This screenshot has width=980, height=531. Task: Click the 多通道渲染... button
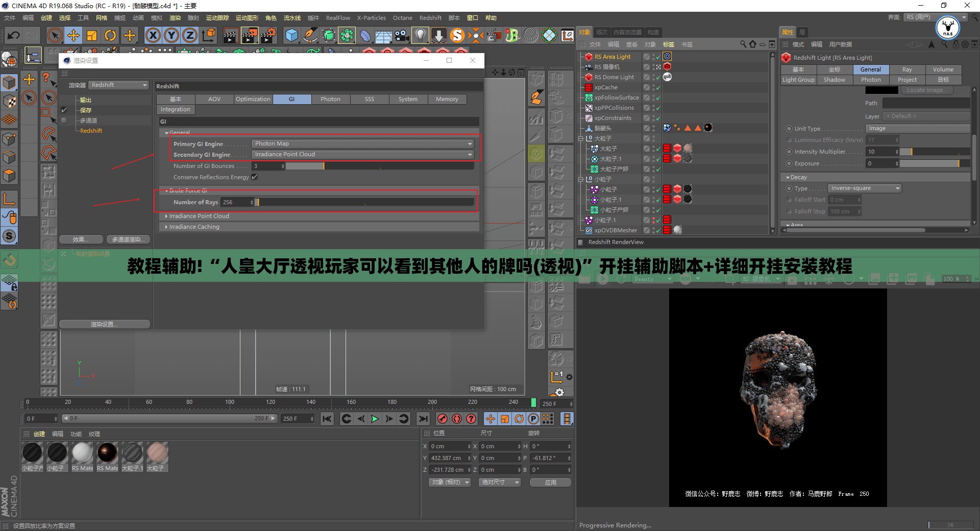pyautogui.click(x=128, y=239)
